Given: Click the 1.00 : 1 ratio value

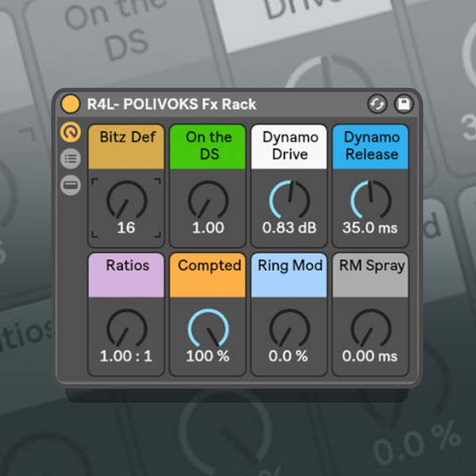Looking at the screenshot, I should [x=126, y=356].
